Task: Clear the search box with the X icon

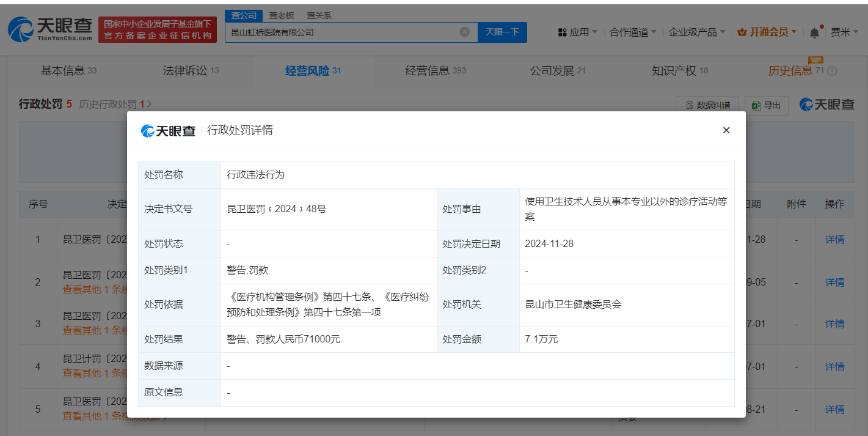Action: click(464, 32)
